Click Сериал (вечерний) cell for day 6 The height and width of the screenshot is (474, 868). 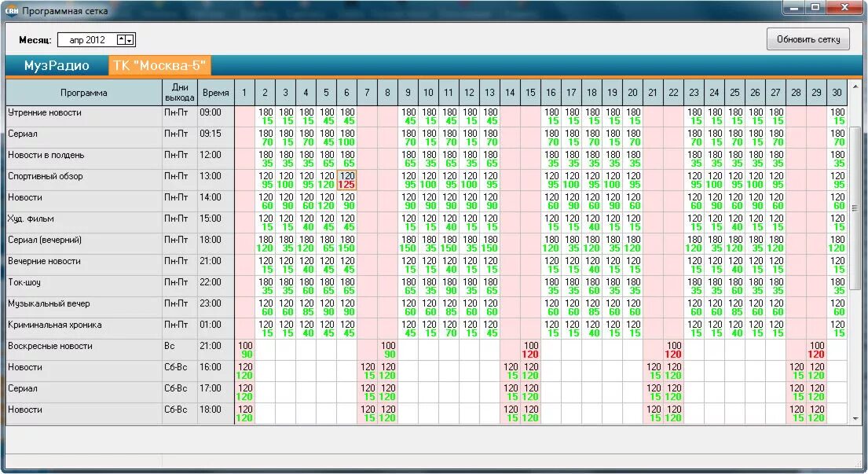coord(346,244)
